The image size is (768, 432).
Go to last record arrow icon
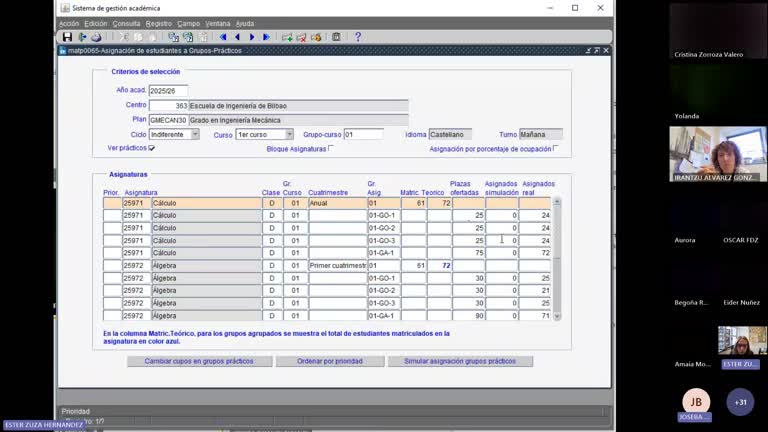coord(266,37)
